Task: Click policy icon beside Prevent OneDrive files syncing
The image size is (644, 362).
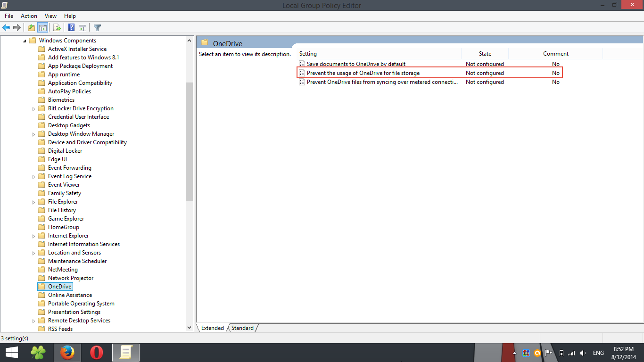Action: click(x=302, y=82)
